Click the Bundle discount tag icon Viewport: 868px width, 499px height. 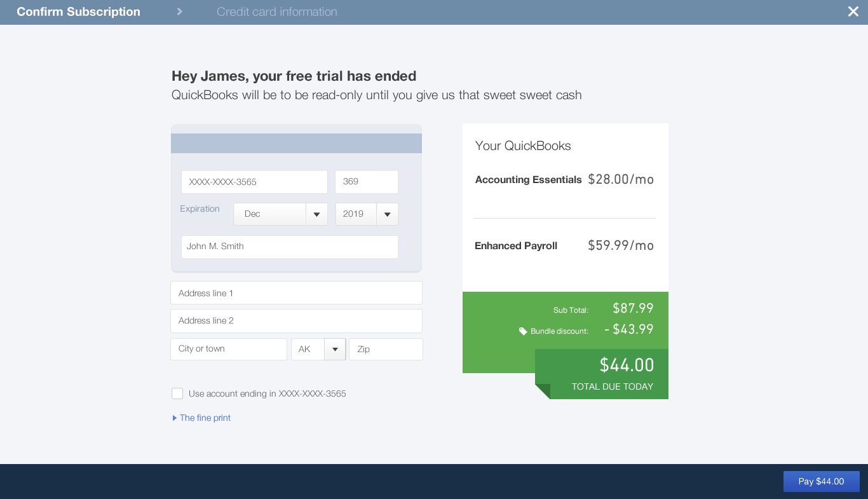523,331
